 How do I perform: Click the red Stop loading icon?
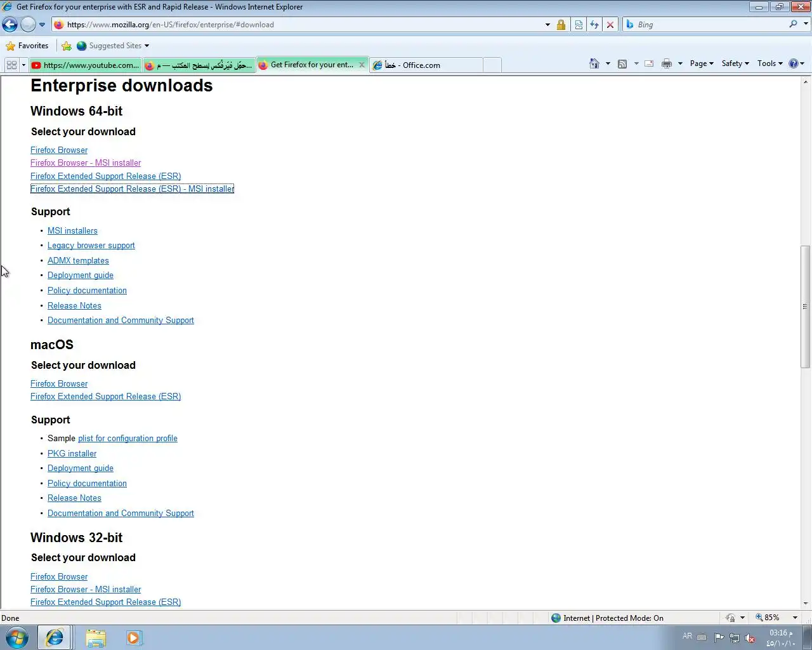point(610,25)
